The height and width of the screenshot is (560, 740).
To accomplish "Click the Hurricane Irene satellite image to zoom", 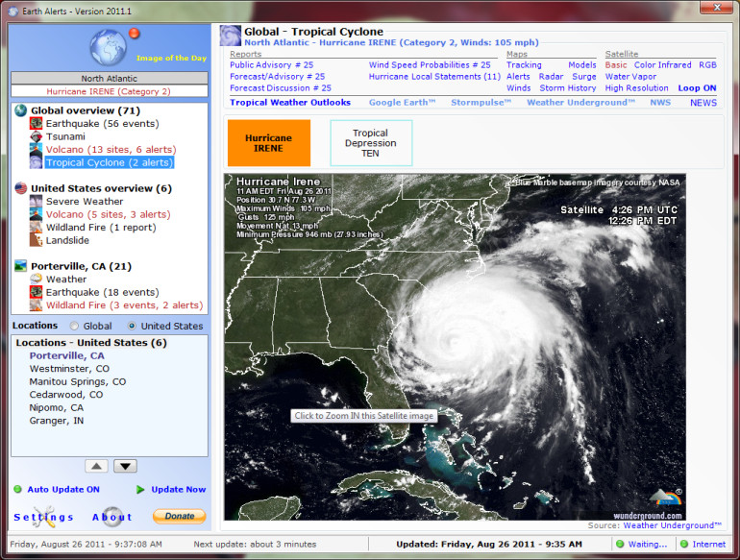I will pos(455,347).
